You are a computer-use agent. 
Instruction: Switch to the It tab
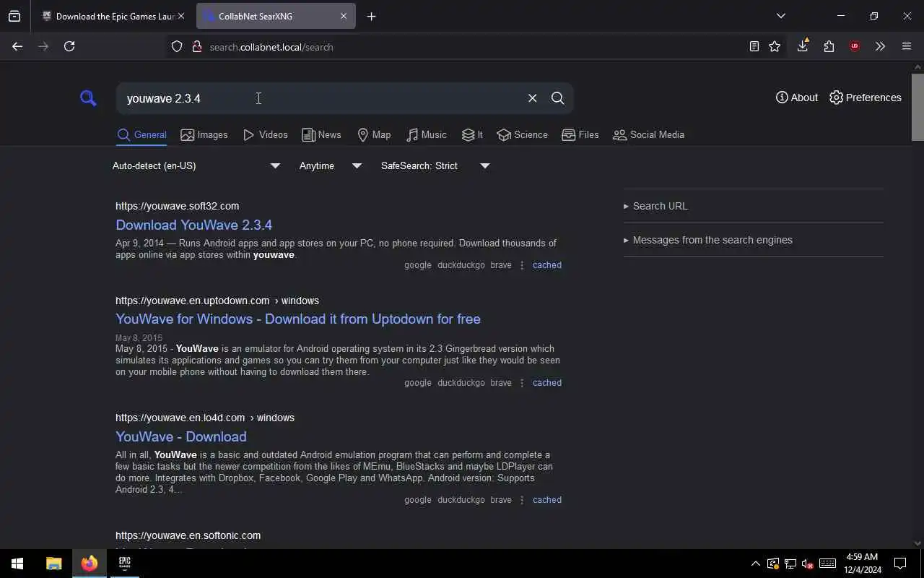click(472, 135)
